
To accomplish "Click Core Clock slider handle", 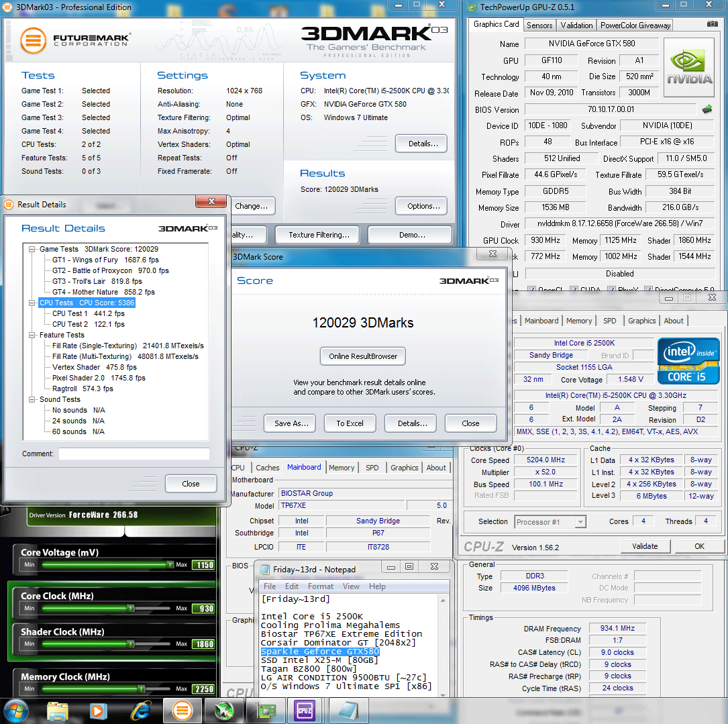I will point(131,608).
